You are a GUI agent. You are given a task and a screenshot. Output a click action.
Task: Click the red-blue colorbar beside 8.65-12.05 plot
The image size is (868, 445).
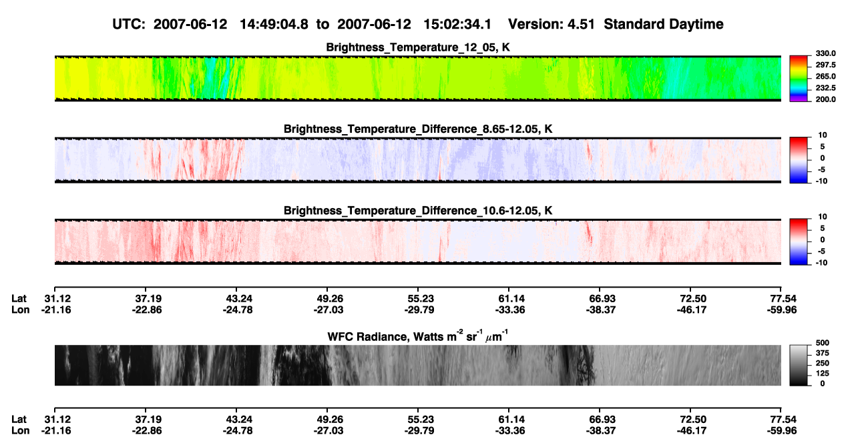(798, 160)
